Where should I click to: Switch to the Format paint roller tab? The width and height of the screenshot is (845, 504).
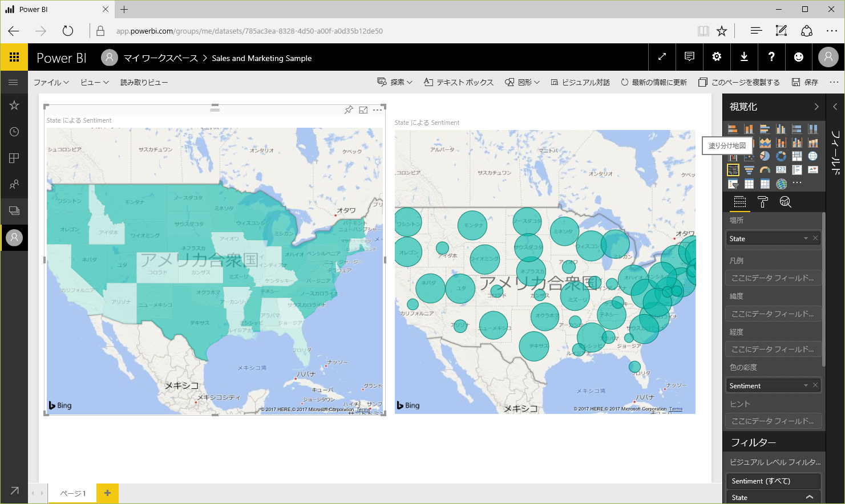click(763, 202)
